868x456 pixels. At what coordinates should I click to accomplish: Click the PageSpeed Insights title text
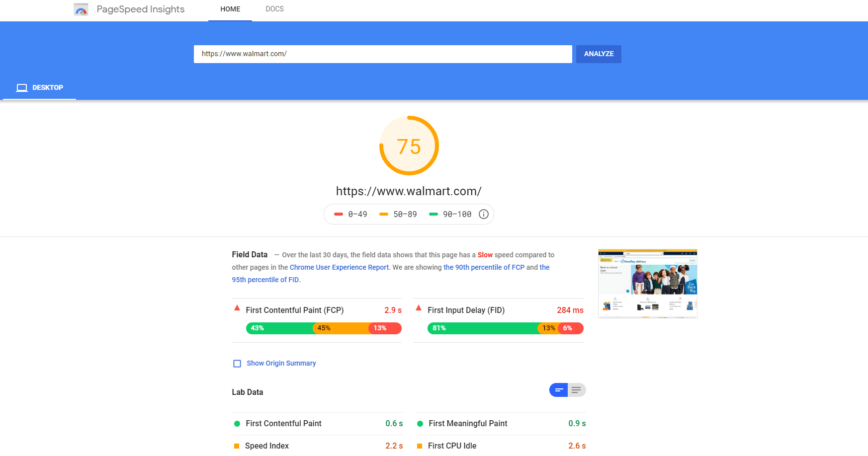coord(141,9)
